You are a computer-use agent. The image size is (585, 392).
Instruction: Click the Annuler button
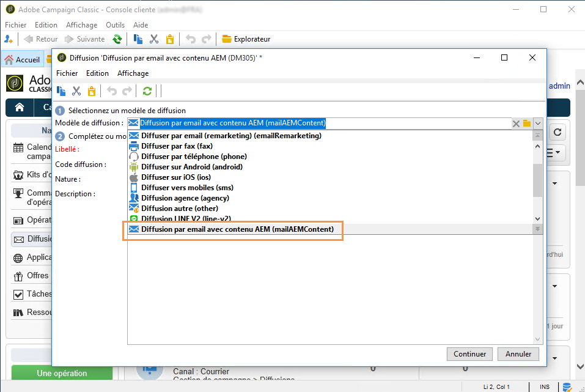tap(518, 354)
